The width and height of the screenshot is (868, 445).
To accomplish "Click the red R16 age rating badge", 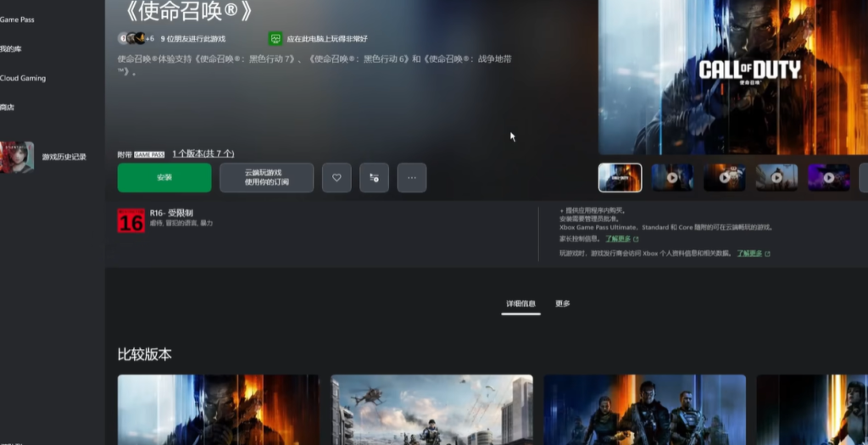I will pos(131,220).
